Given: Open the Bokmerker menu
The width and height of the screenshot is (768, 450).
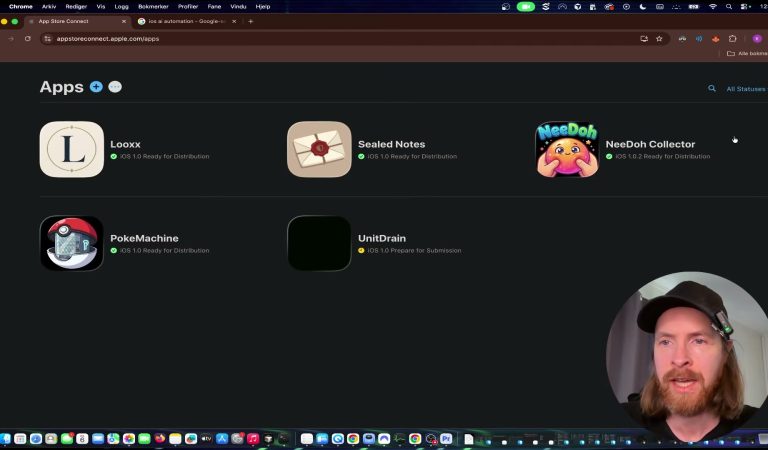Looking at the screenshot, I should (153, 6).
